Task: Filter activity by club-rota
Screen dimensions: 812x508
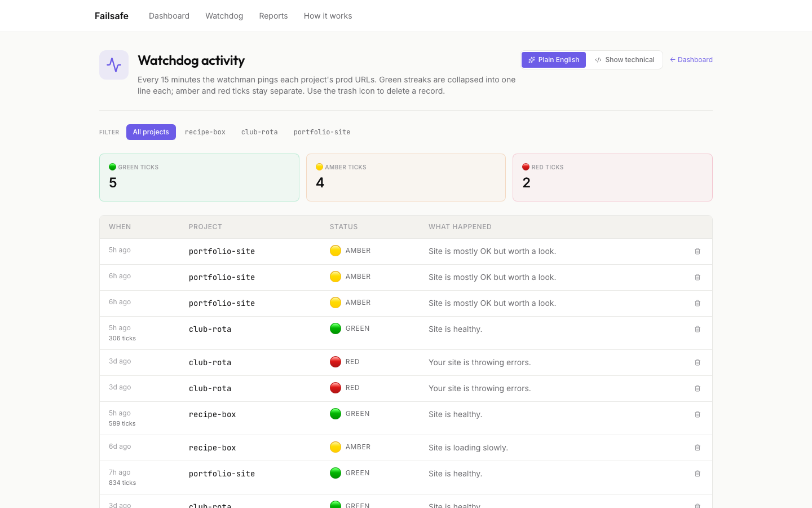Action: pos(259,132)
